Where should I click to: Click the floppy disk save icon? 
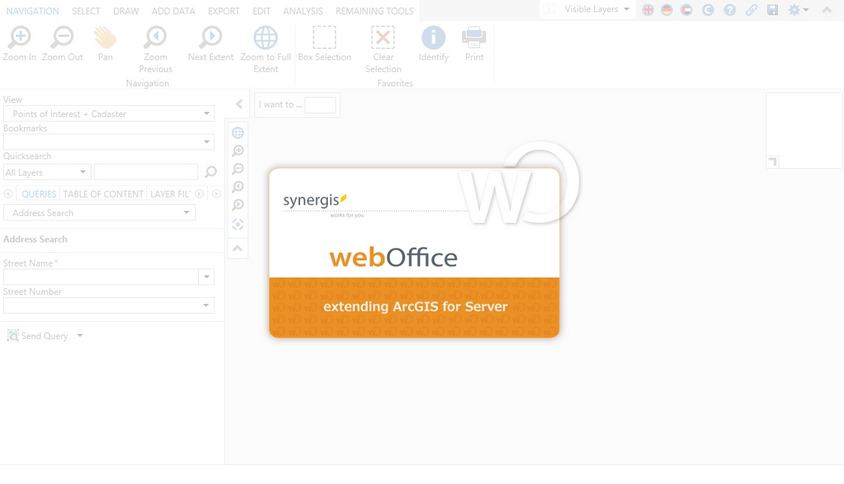[773, 10]
